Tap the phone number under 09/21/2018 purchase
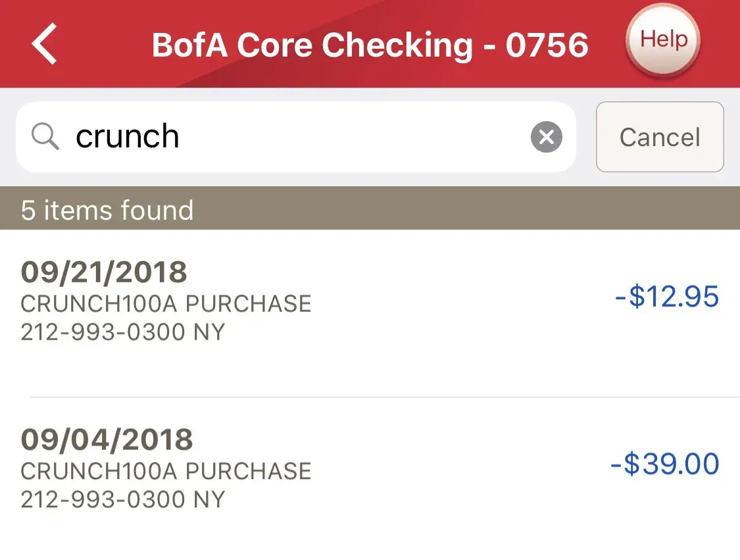This screenshot has width=740, height=560. click(105, 332)
